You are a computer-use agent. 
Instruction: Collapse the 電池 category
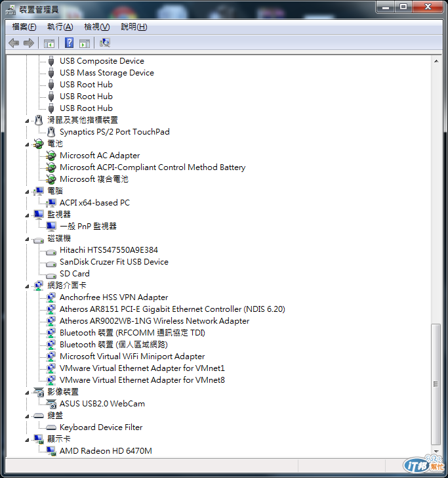27,145
